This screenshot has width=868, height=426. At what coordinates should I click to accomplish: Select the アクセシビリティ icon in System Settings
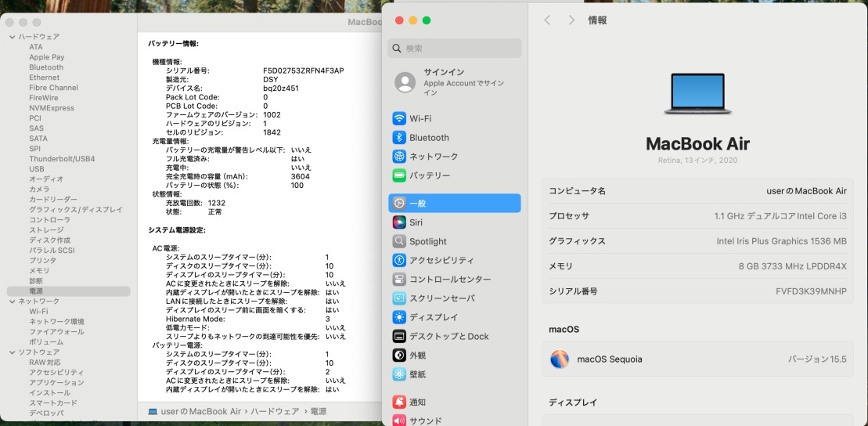coord(399,260)
